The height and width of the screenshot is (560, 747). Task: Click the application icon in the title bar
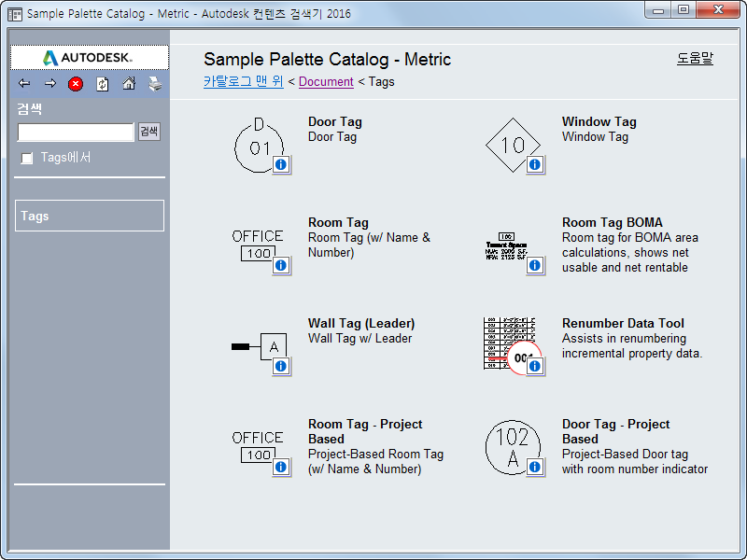click(x=15, y=14)
